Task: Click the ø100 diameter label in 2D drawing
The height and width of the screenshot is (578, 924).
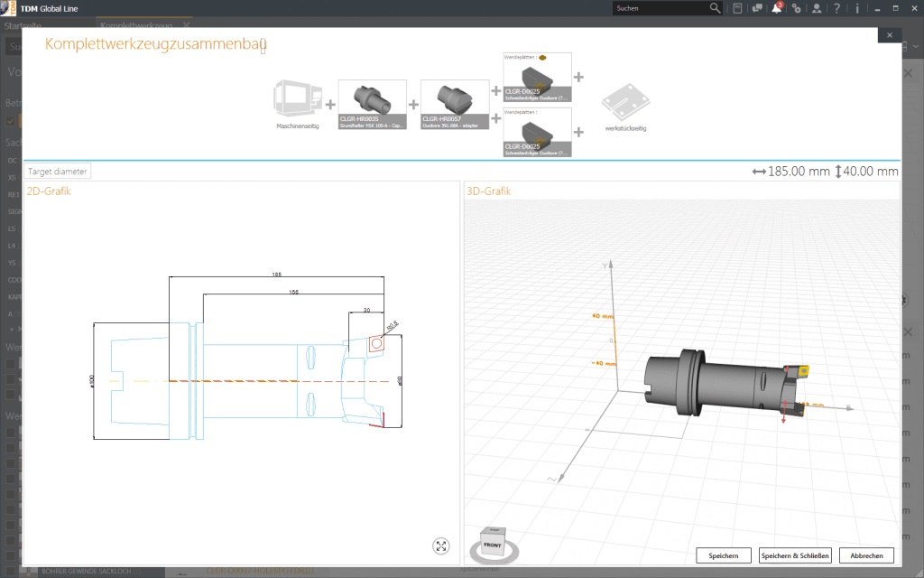Action: [x=91, y=381]
